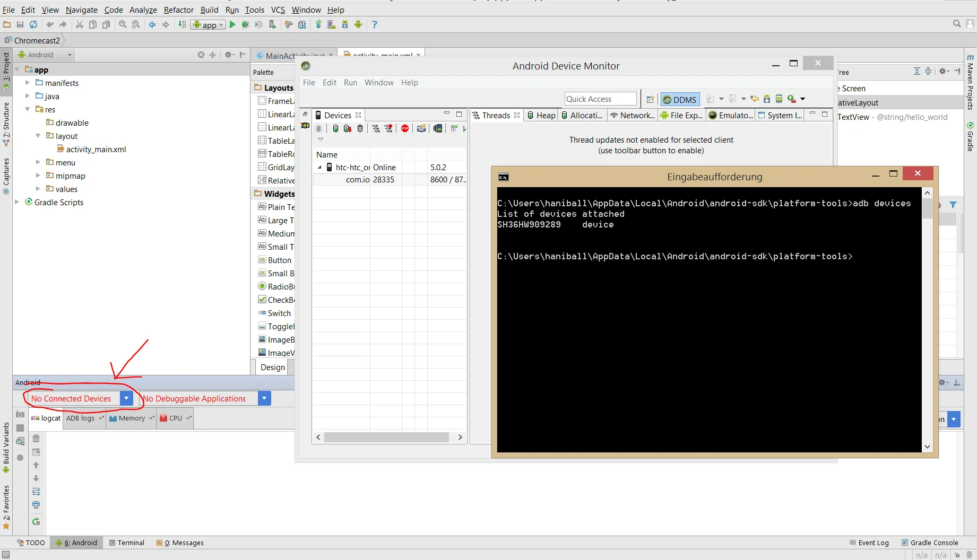This screenshot has width=977, height=560.
Task: Select the DDMS perspective button
Action: click(x=680, y=99)
